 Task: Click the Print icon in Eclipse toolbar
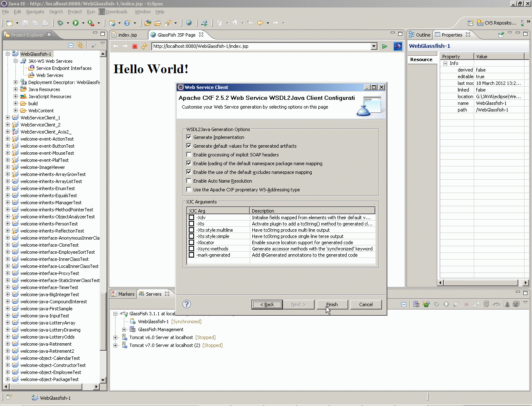[45, 23]
